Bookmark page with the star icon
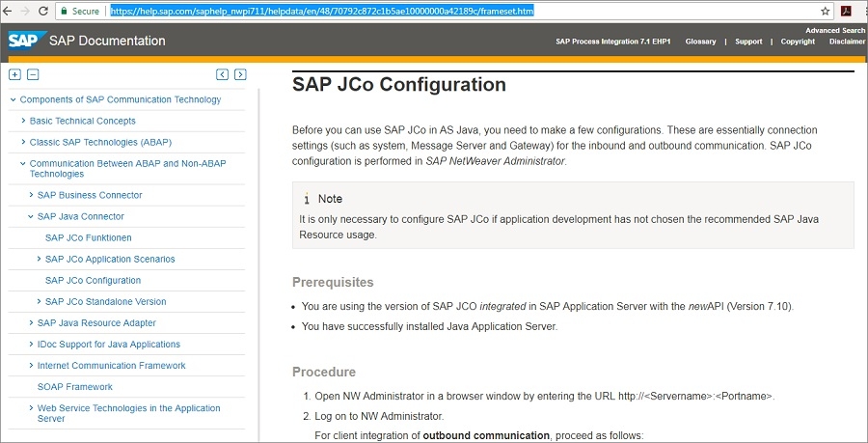The width and height of the screenshot is (868, 443). tap(826, 12)
